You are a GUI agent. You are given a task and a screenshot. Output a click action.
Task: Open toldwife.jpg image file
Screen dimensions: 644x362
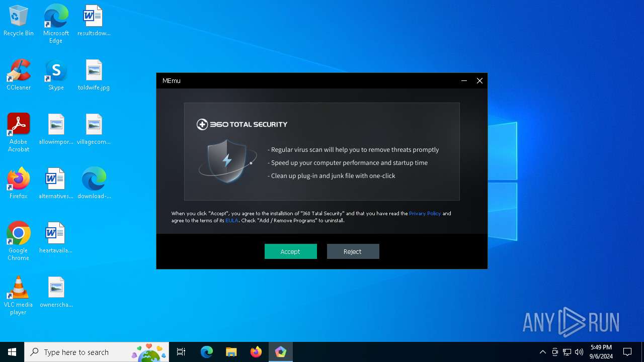point(94,75)
